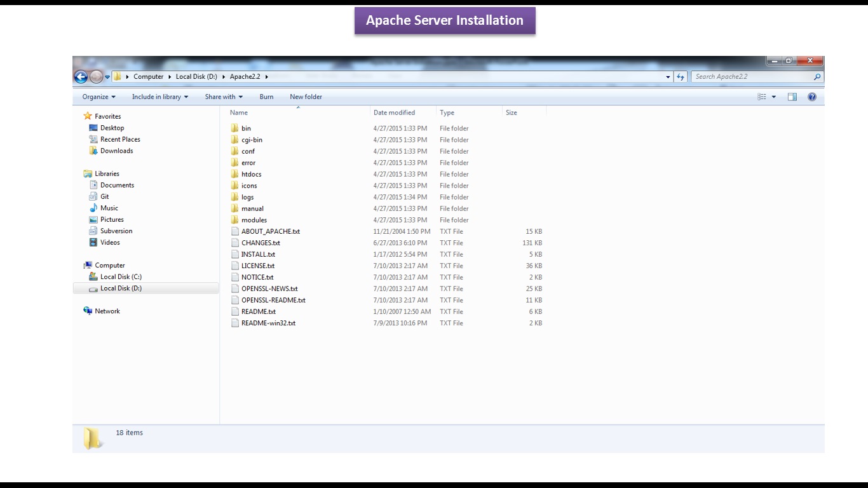Open the address bar history dropdown
Screen dimensions: 868x488
[x=668, y=77]
